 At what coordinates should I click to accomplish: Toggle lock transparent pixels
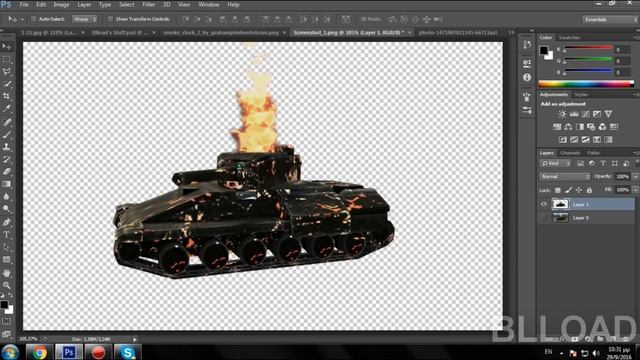tap(558, 190)
